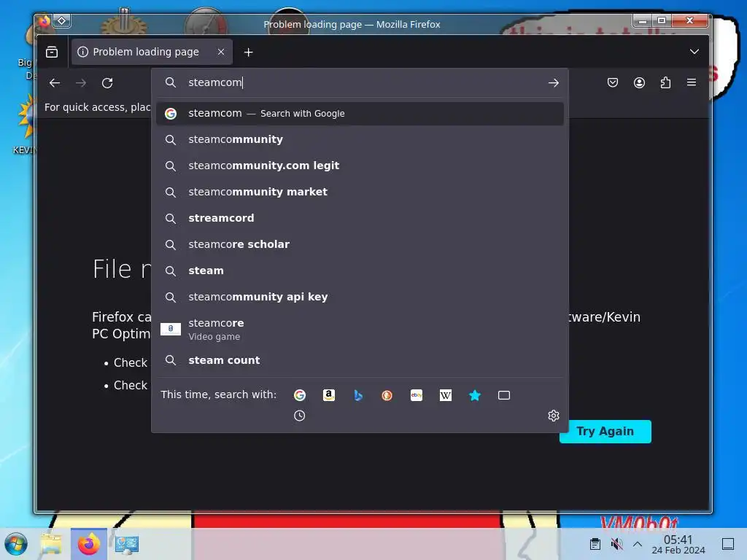This screenshot has width=747, height=560.
Task: Open Firefox View icon left of tab
Action: [x=52, y=52]
